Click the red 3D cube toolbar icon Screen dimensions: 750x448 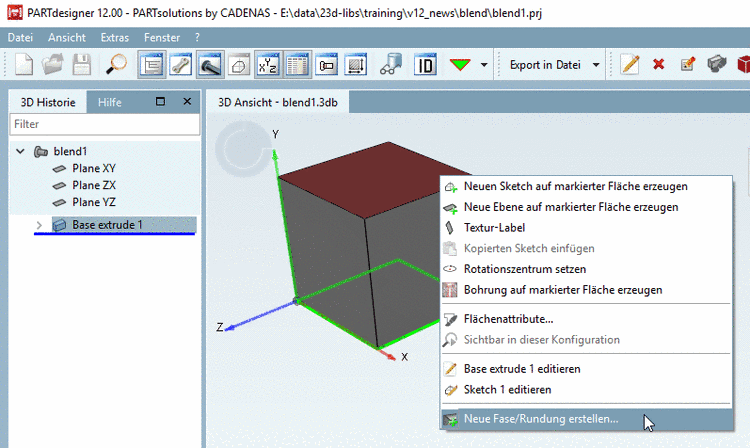pos(742,64)
